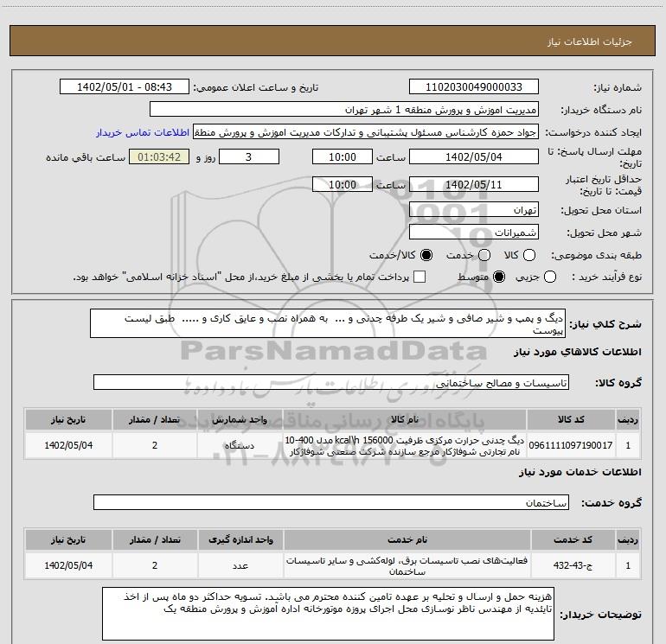Click the اطلاعات خدمات مورد نیاز section heading
Screen dimensions: 666x644
[x=580, y=472]
